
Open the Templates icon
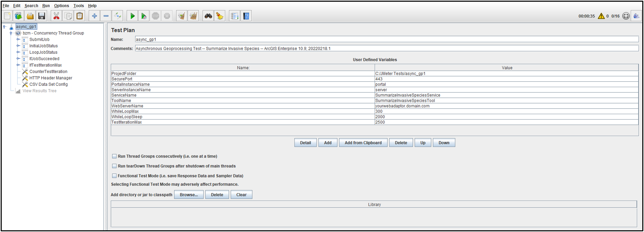click(x=18, y=16)
